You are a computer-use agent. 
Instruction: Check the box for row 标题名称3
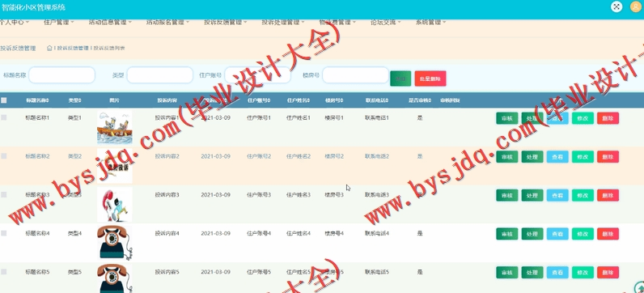4,195
